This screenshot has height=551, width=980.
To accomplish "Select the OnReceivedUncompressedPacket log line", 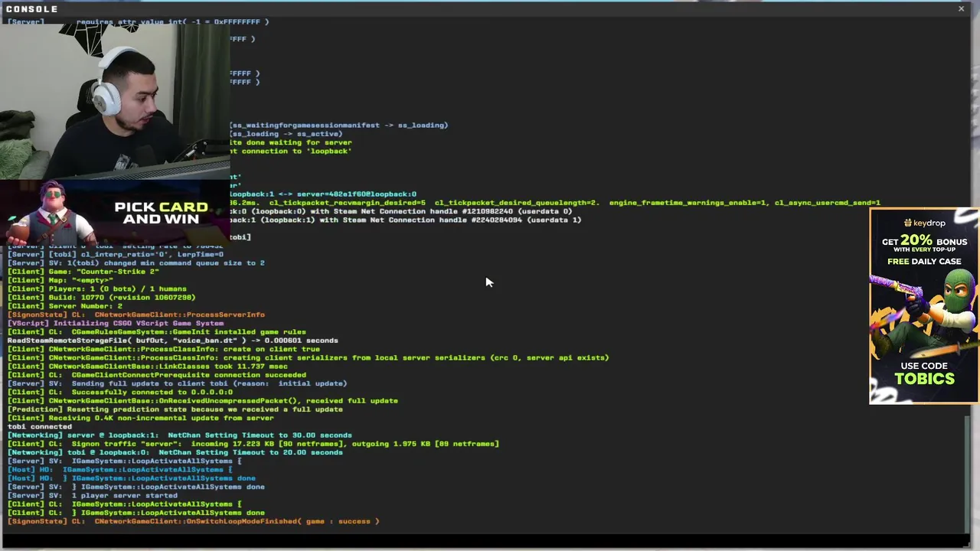I will 203,400.
